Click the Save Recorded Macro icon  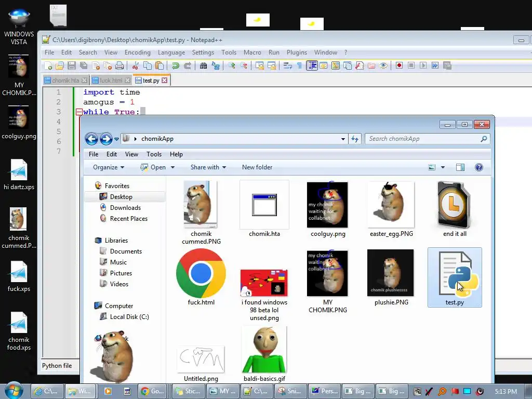point(447,65)
